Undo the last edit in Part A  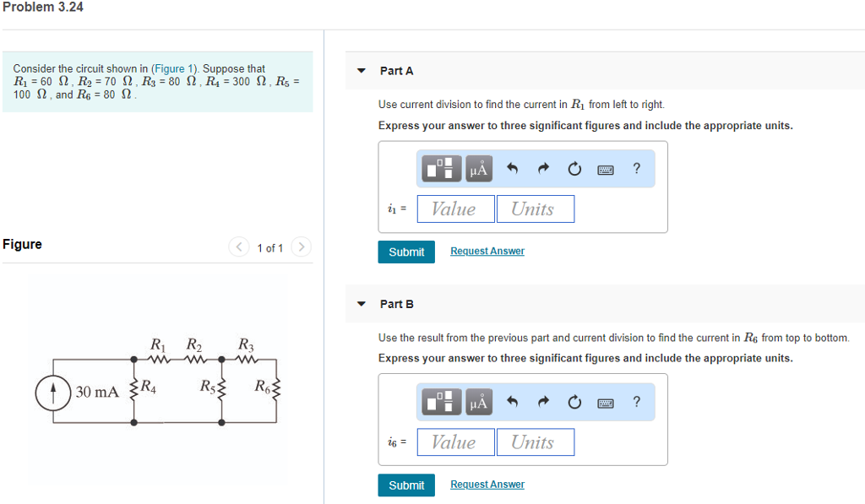(513, 168)
